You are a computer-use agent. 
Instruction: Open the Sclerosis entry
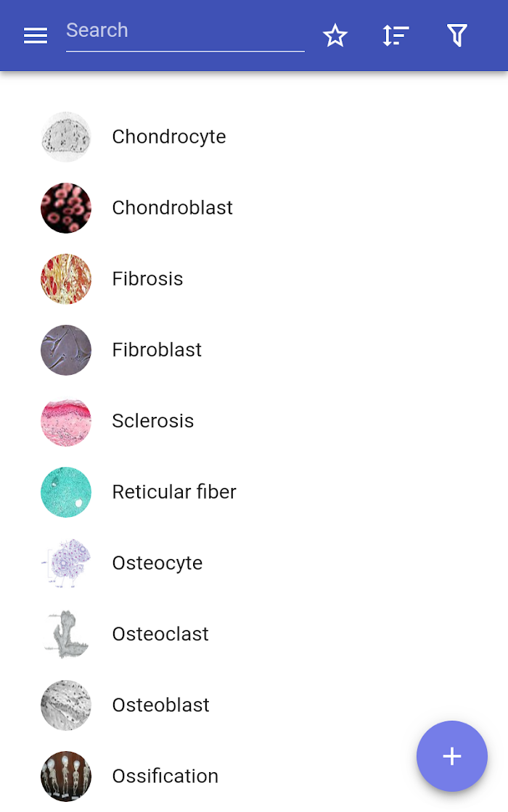(x=254, y=421)
